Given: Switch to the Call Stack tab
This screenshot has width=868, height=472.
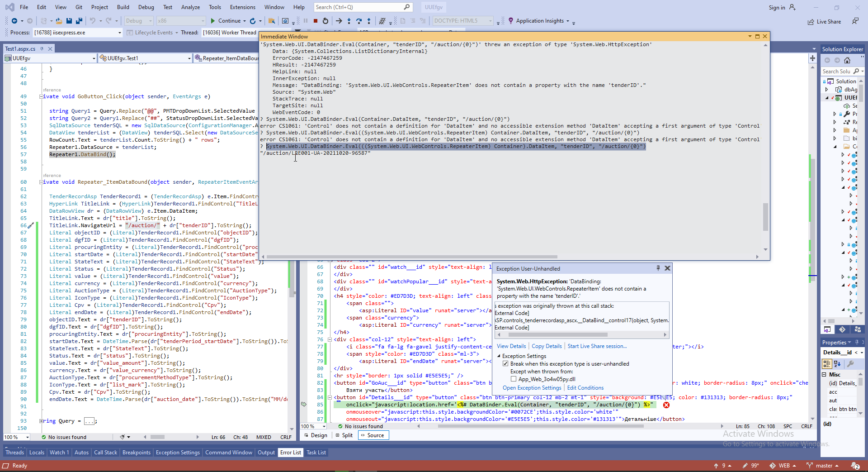Looking at the screenshot, I should coord(105,453).
